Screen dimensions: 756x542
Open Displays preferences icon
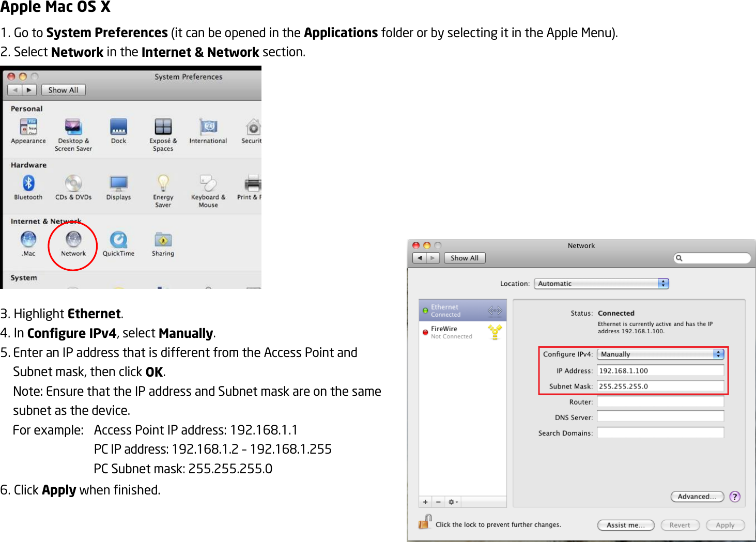click(x=118, y=183)
